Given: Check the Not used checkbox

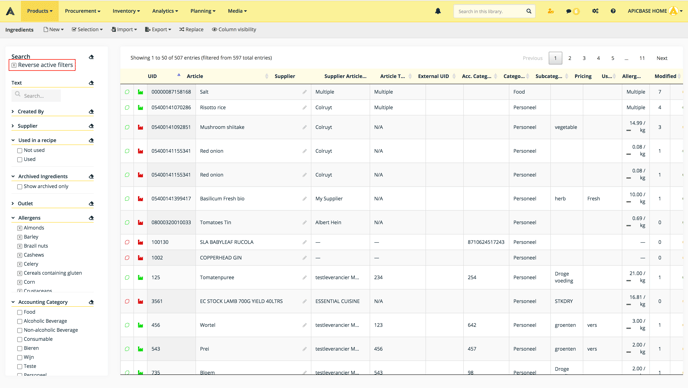Looking at the screenshot, I should pos(19,151).
